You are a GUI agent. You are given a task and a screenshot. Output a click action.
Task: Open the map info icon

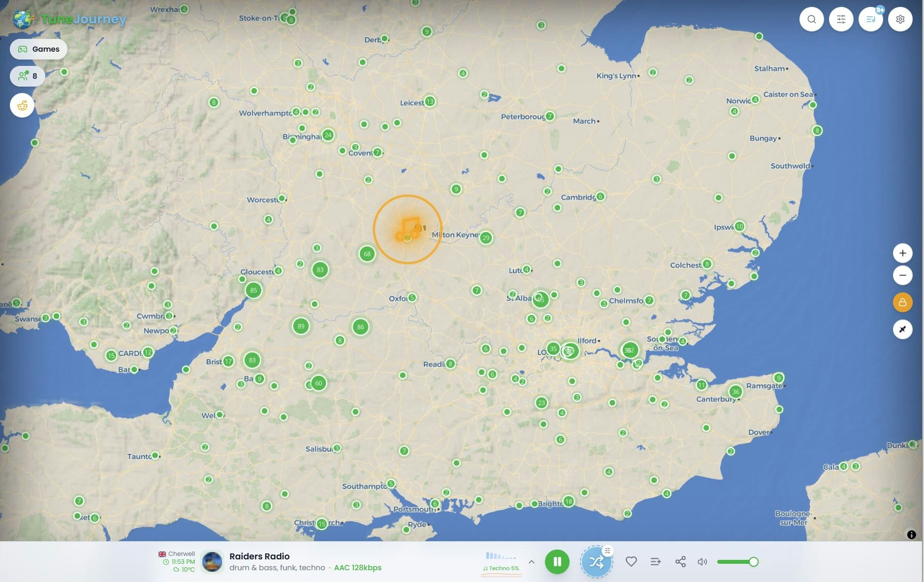[x=911, y=534]
